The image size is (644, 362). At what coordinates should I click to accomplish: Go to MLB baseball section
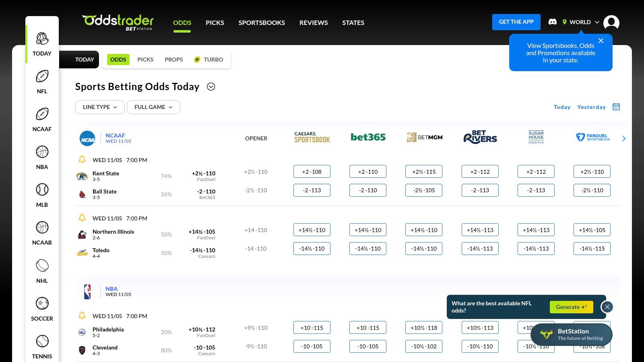pyautogui.click(x=42, y=190)
